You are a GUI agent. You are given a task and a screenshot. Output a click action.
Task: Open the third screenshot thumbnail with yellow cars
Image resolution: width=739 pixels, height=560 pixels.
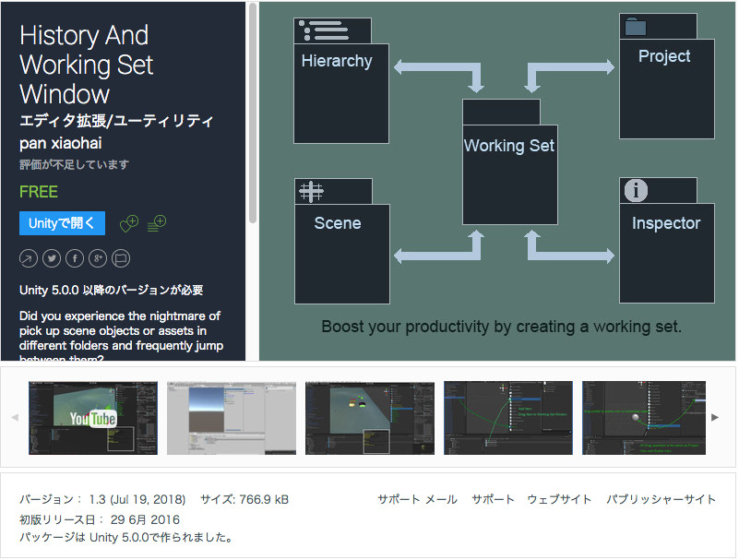[370, 418]
